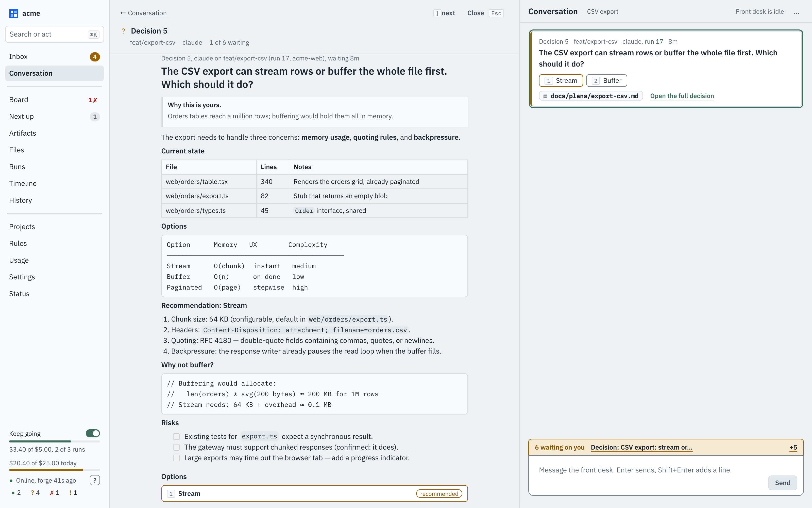Click Open the full decision link
Image resolution: width=812 pixels, height=508 pixels.
[x=682, y=96]
